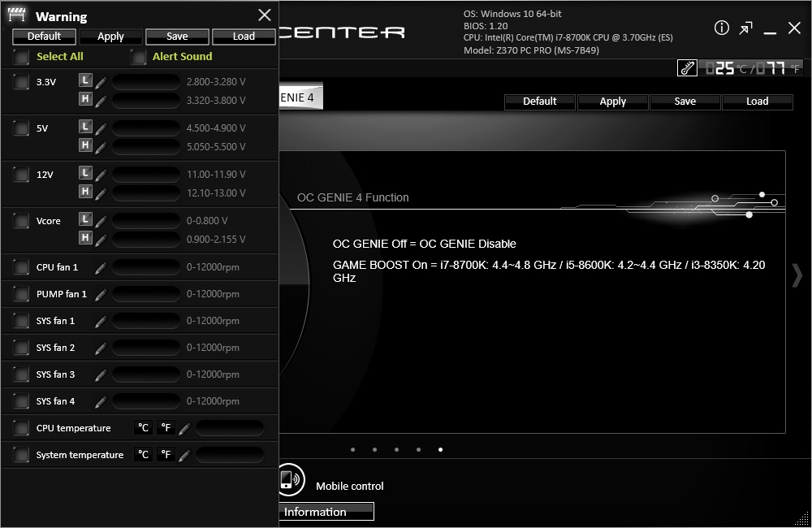
Task: Edit 3.3V low limit with pencil icon
Action: (101, 82)
